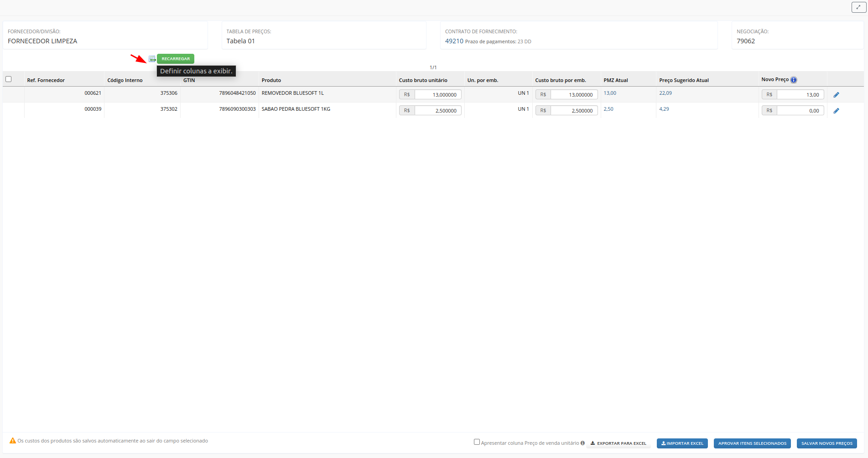
Task: Edit the REMOVEDOR BLUESOFT 1L row pencil icon
Action: click(x=836, y=95)
